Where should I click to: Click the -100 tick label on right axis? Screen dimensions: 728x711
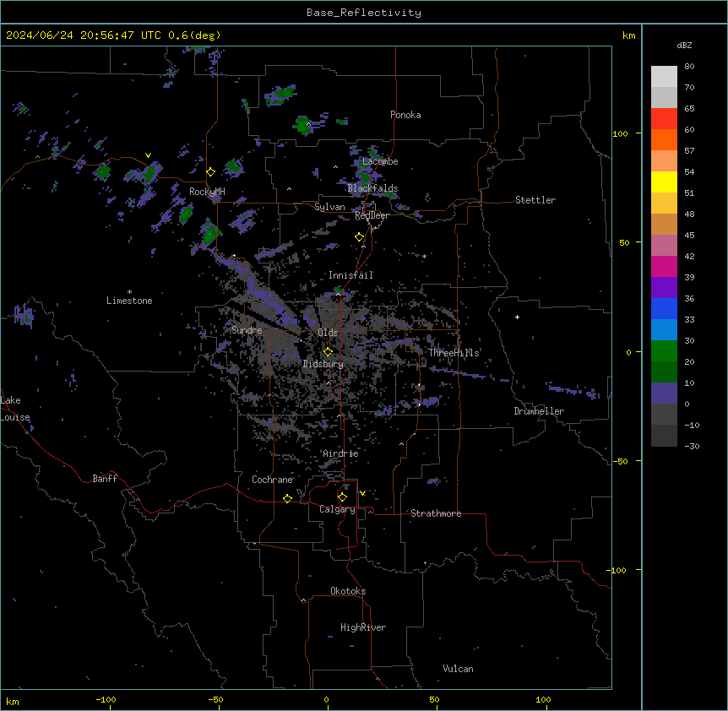pos(617,570)
